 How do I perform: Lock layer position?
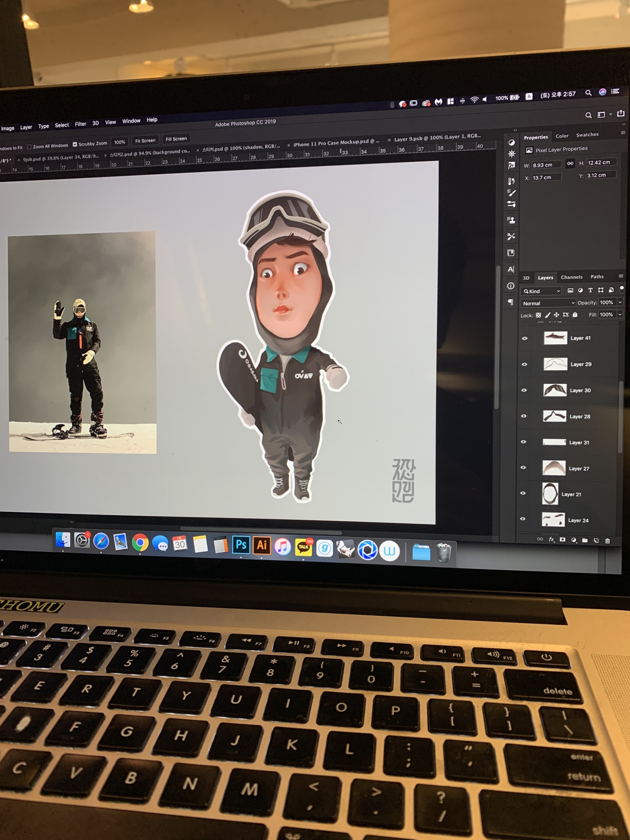(556, 315)
